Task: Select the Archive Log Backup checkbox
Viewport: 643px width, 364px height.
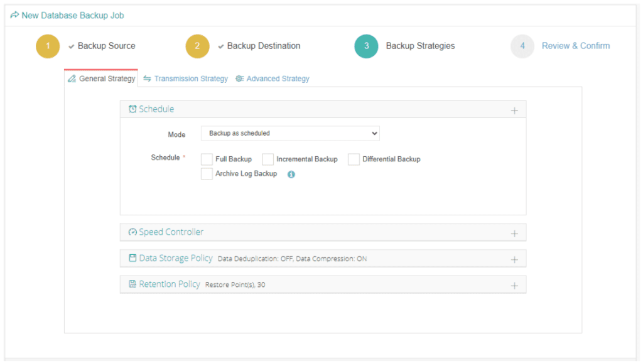Action: point(207,173)
